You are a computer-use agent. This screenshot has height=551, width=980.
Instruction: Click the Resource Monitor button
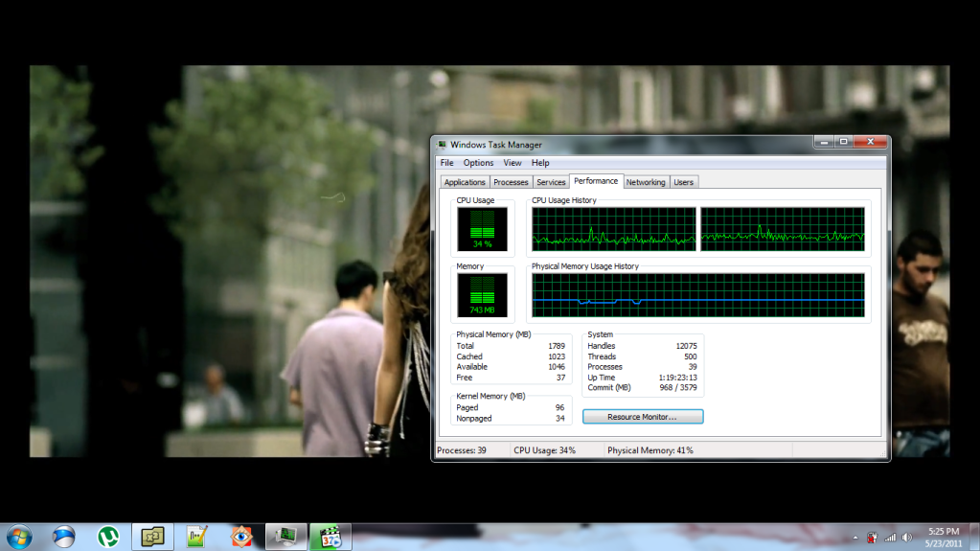pyautogui.click(x=643, y=417)
